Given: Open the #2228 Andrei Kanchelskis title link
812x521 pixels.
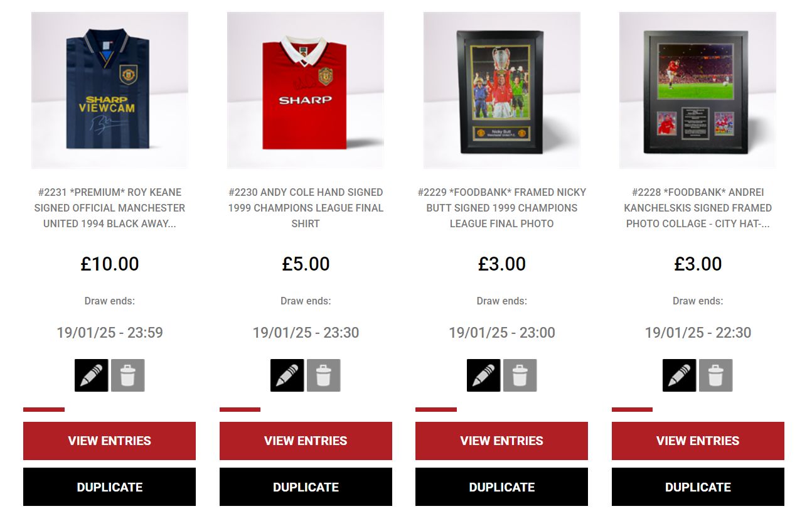Looking at the screenshot, I should (x=698, y=208).
